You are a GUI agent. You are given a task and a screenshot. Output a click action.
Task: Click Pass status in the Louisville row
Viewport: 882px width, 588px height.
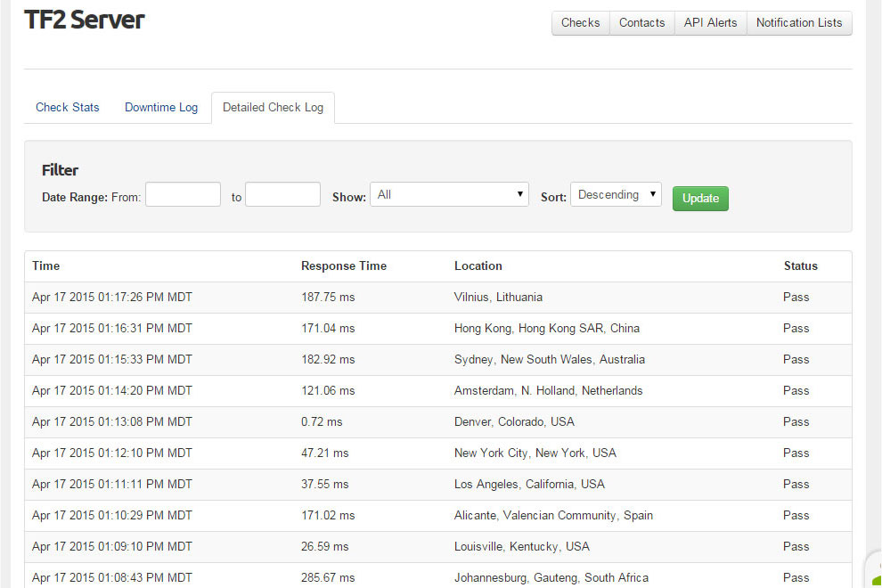tap(796, 547)
